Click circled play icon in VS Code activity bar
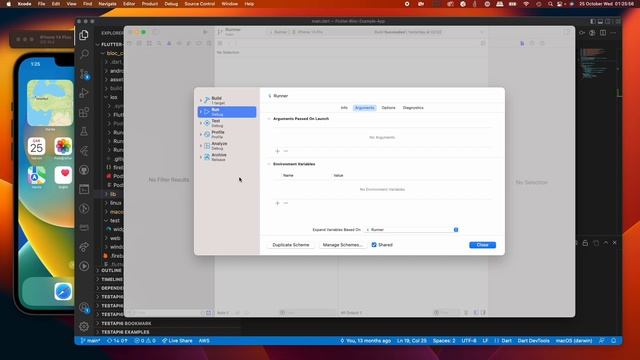 [84, 266]
